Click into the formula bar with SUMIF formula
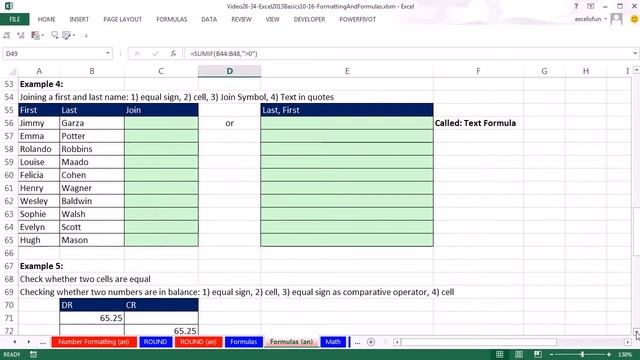The width and height of the screenshot is (640, 360). (407, 53)
